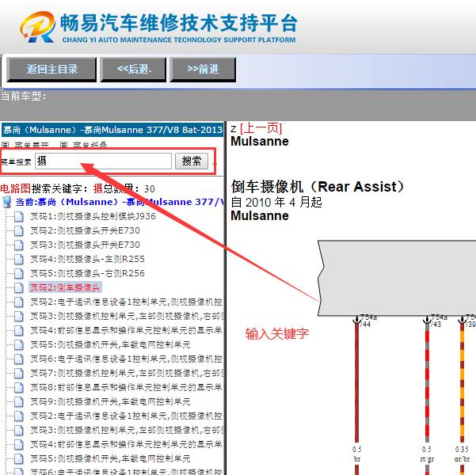Click page icon for 页码4:侧视摄像头-左侧R255
This screenshot has width=476, height=475.
click(x=18, y=260)
